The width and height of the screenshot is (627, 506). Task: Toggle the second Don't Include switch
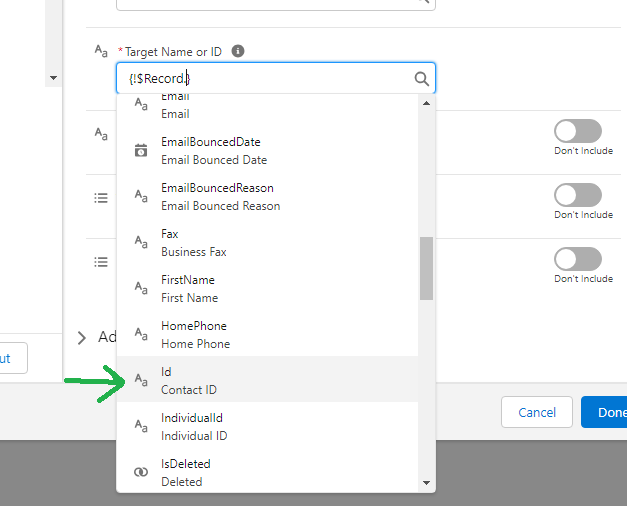578,195
